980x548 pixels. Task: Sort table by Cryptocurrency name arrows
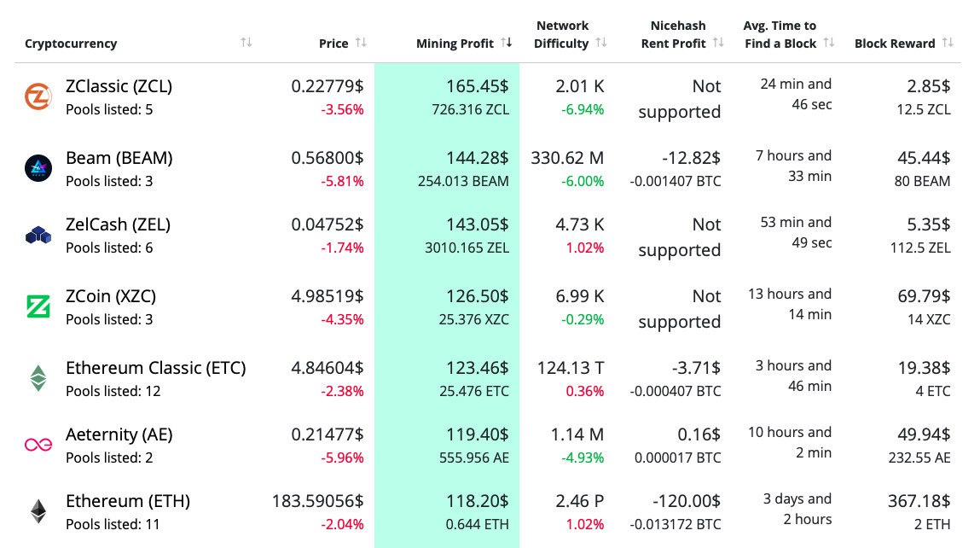coord(246,43)
